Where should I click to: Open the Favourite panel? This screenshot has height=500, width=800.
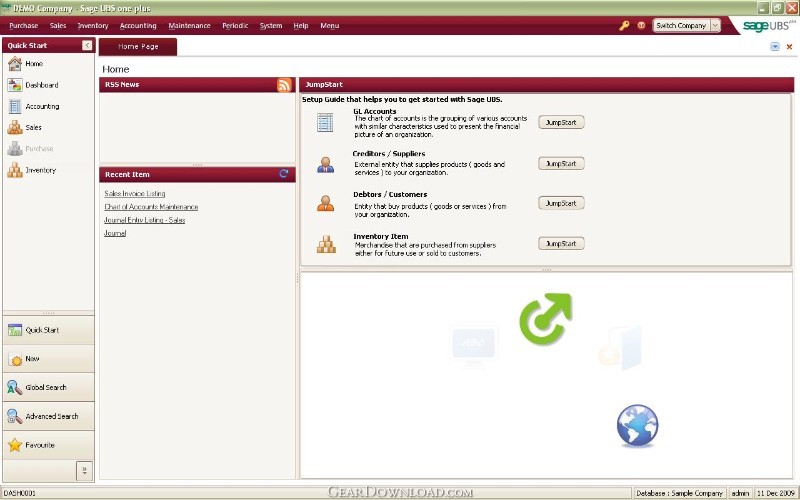pos(48,445)
